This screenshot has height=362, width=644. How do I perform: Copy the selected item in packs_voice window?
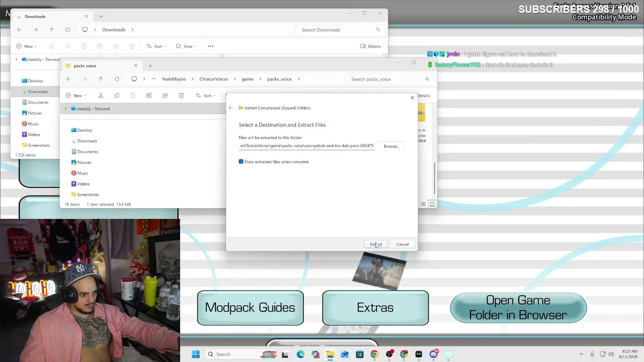[x=117, y=96]
